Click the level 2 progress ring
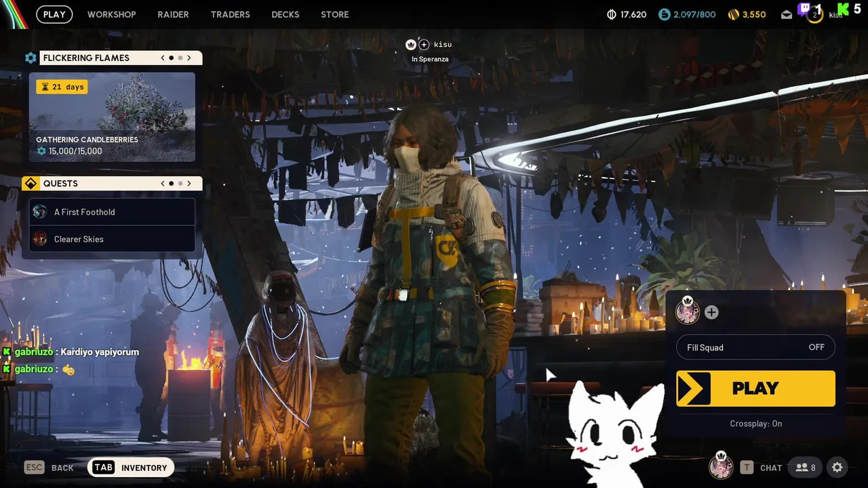The height and width of the screenshot is (488, 868). tap(814, 15)
